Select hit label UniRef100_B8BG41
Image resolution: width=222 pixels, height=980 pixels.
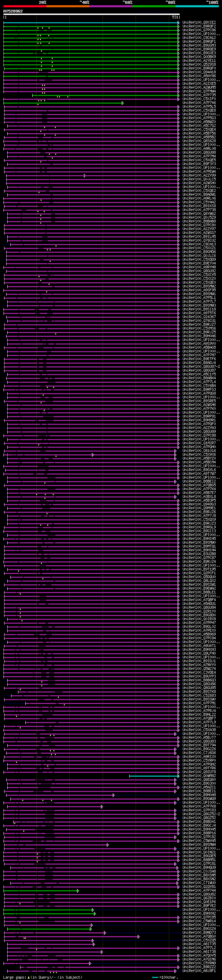[x=199, y=821]
